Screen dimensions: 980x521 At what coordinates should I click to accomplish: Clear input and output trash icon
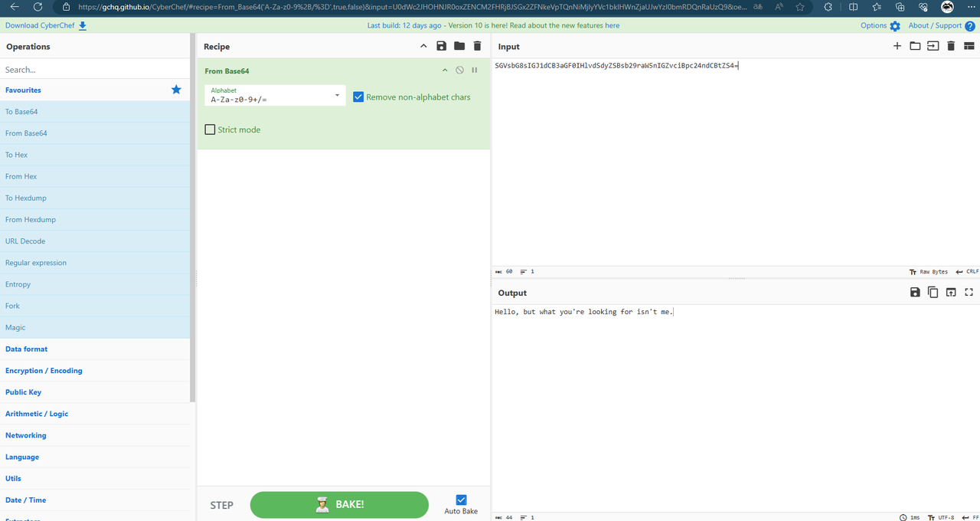[951, 47]
